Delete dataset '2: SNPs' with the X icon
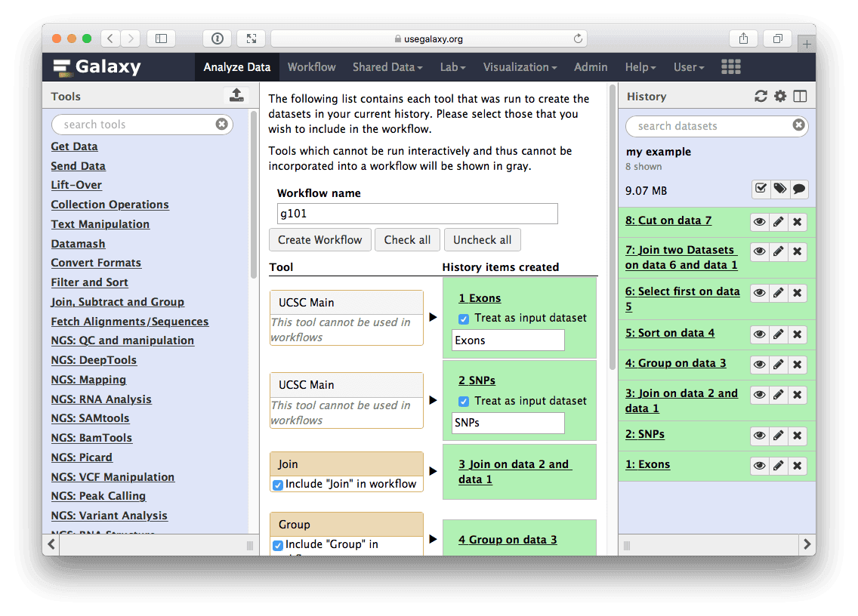Screen dimensions: 858x616 (798, 436)
